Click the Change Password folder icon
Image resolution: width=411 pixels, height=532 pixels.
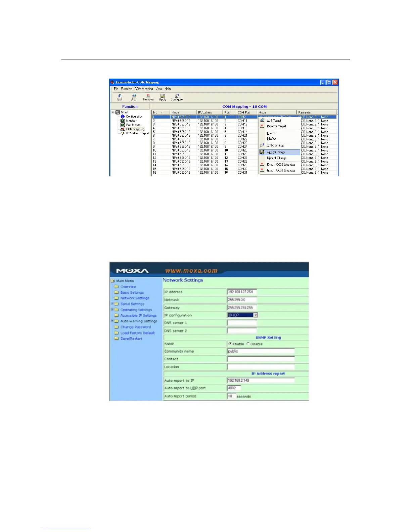[117, 327]
